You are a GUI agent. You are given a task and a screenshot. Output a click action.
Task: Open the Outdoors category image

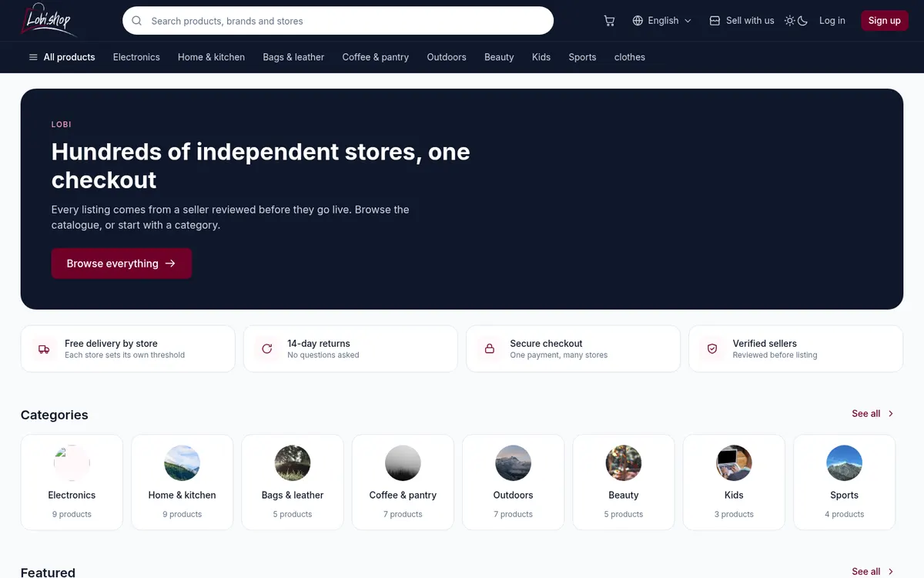click(x=513, y=463)
